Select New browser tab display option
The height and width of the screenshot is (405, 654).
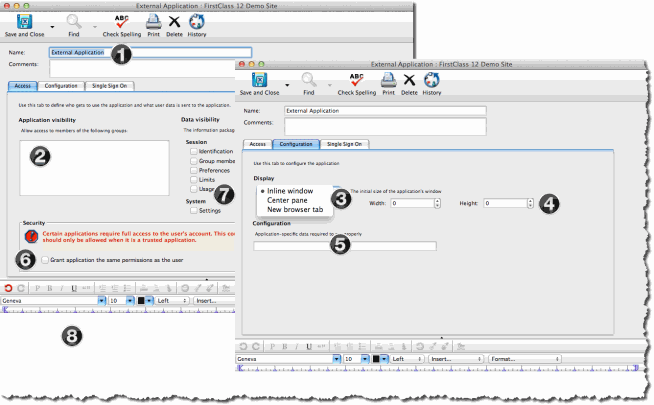pyautogui.click(x=294, y=210)
